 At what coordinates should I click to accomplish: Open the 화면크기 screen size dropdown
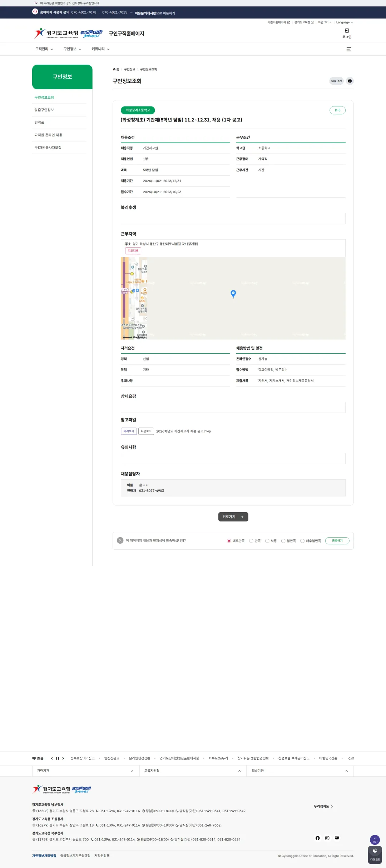click(x=325, y=23)
